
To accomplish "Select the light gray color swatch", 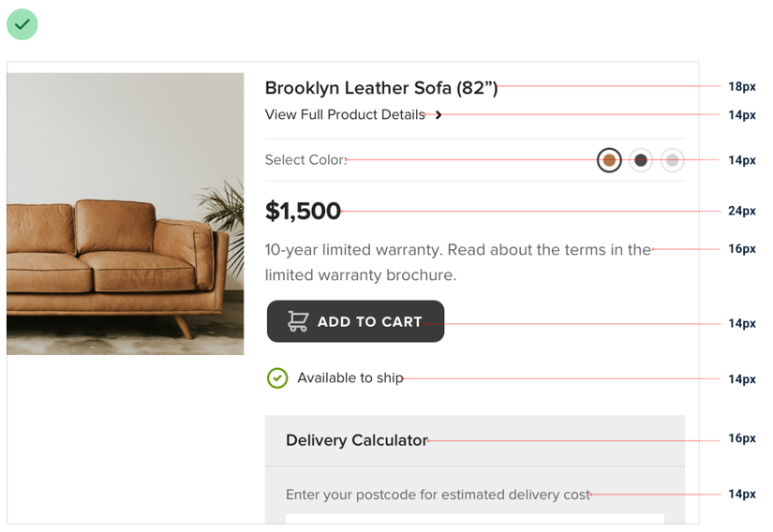I will (x=673, y=160).
